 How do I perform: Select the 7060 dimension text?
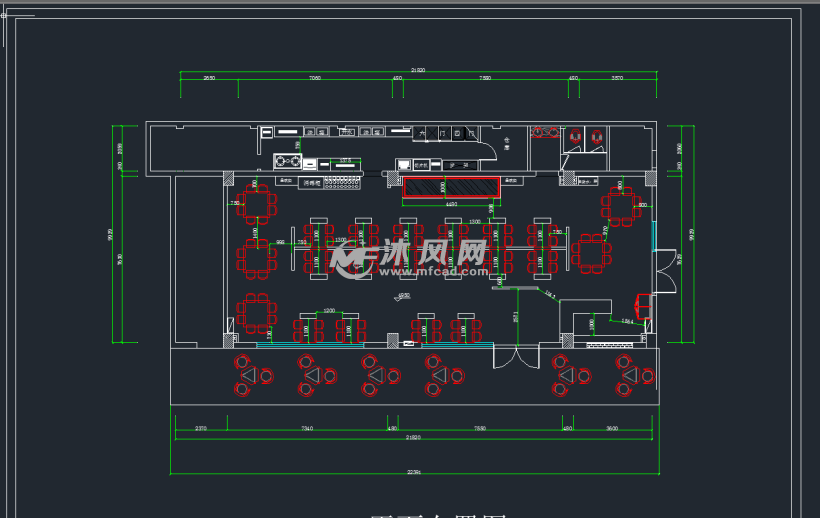coord(315,78)
